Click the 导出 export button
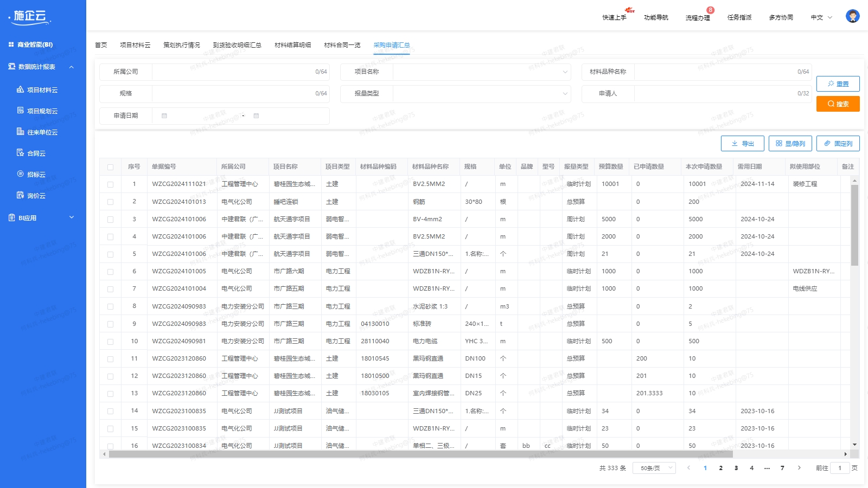 742,143
